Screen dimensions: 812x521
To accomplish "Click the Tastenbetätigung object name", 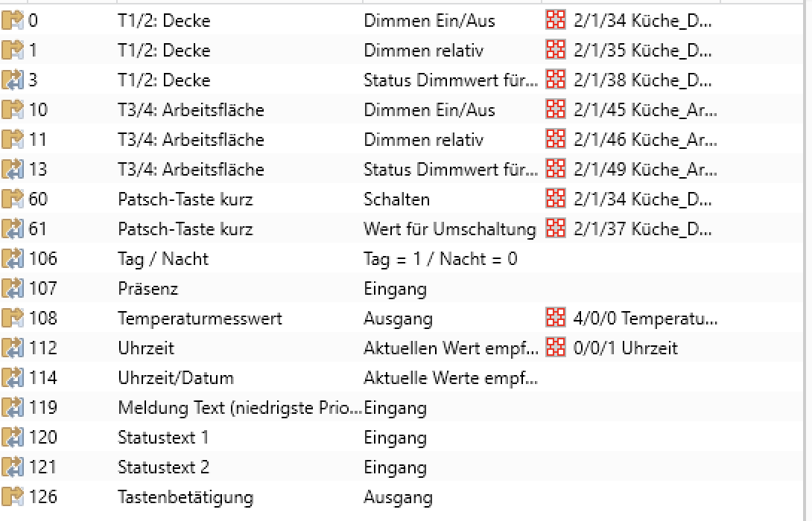I will pyautogui.click(x=185, y=497).
